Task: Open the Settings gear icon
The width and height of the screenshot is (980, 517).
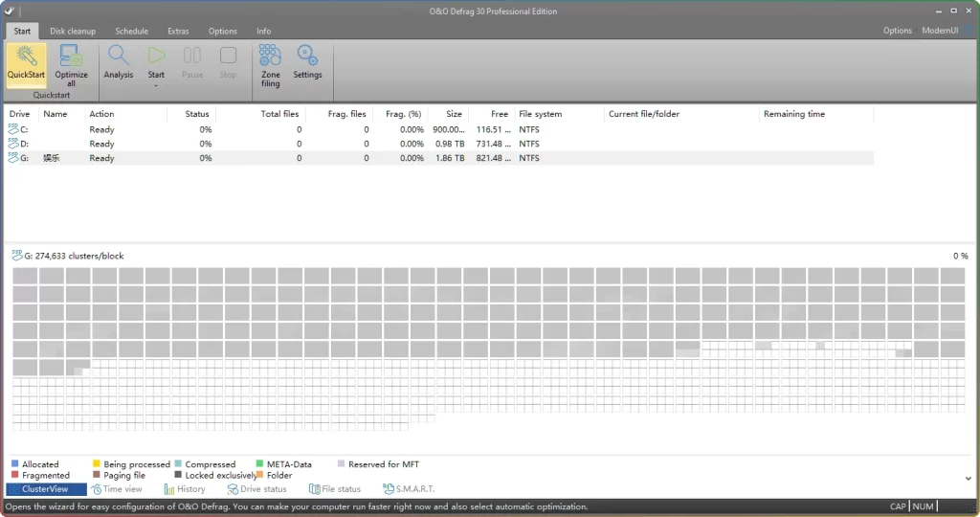Action: [x=307, y=55]
